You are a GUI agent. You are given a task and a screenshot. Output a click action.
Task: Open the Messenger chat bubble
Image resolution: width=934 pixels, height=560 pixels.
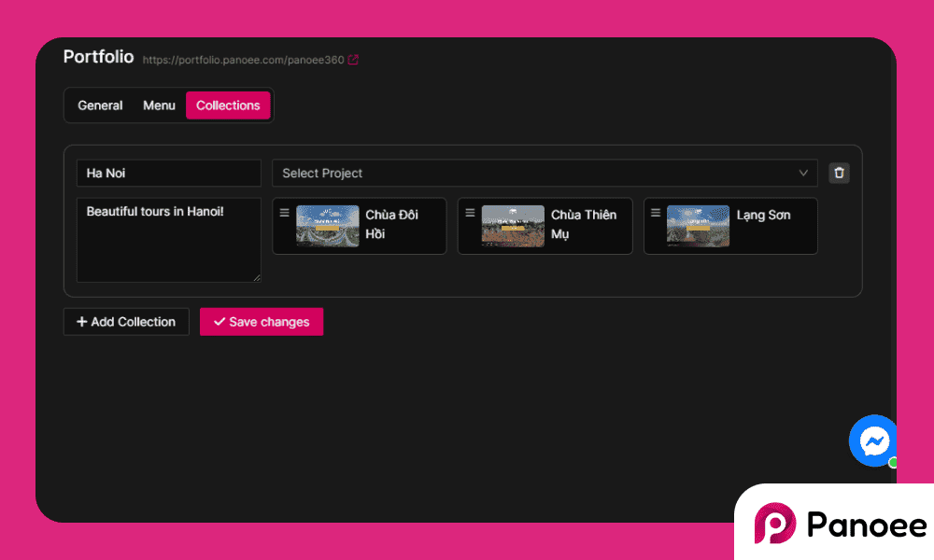[x=874, y=441]
